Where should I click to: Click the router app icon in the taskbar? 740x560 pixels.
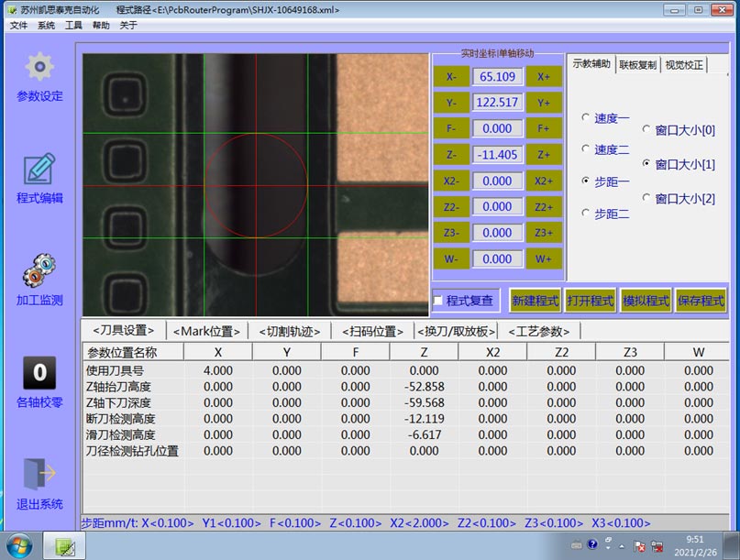65,546
